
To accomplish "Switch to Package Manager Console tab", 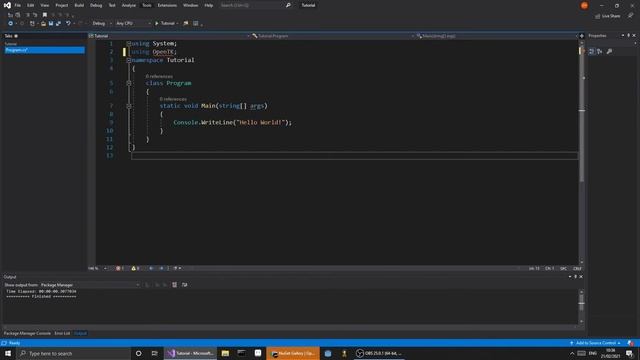I will [27, 333].
